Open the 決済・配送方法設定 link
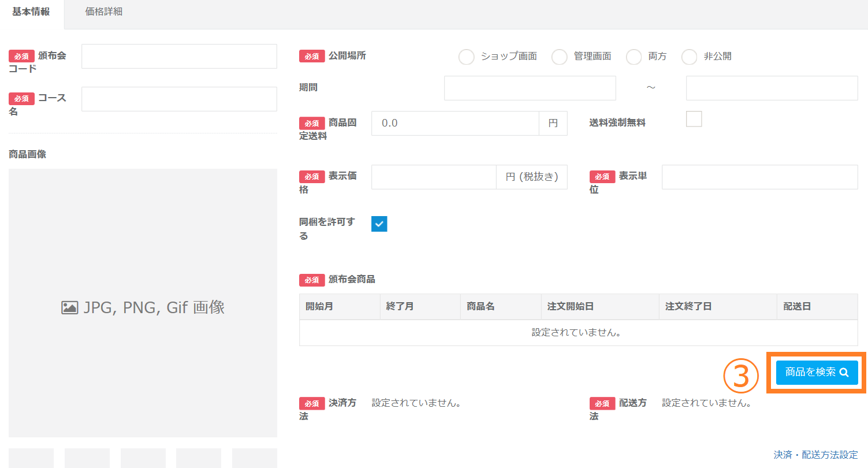This screenshot has height=468, width=868. pos(815,455)
